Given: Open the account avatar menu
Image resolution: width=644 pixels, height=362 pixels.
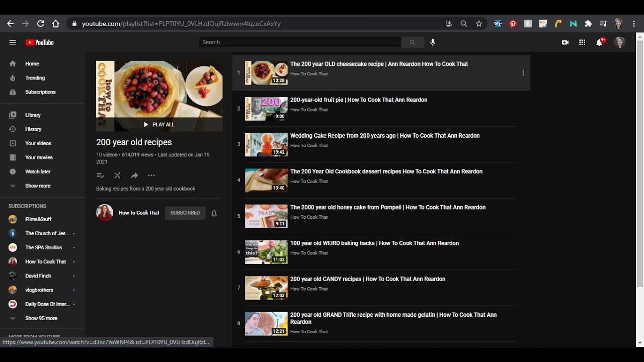Looking at the screenshot, I should click(x=620, y=42).
